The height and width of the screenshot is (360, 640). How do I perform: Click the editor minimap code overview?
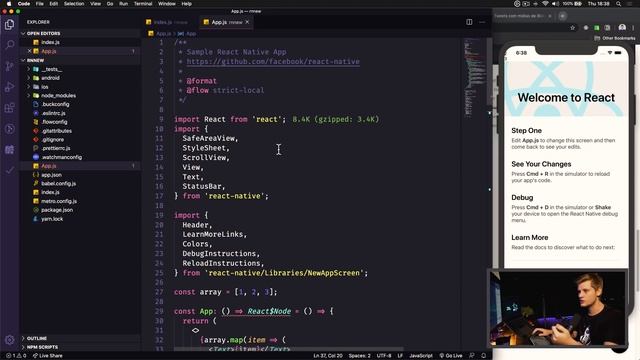pyautogui.click(x=474, y=77)
